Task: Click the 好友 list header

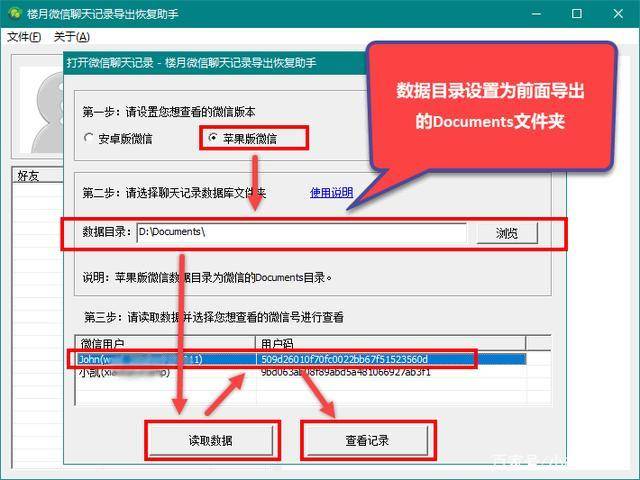Action: point(38,176)
